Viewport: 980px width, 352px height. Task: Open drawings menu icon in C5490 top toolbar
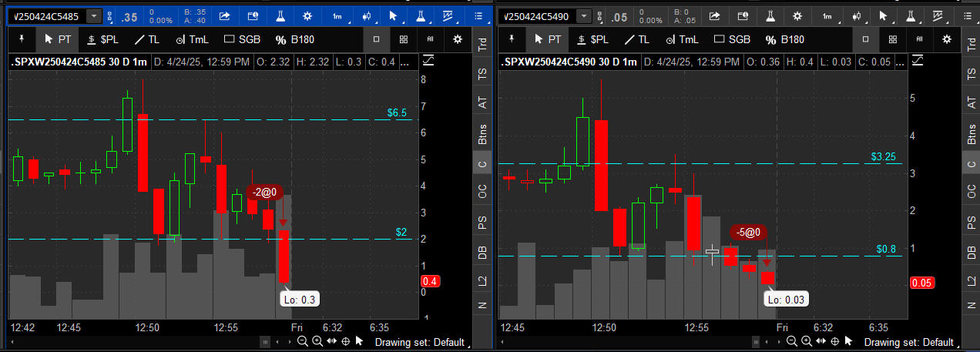pyautogui.click(x=938, y=15)
